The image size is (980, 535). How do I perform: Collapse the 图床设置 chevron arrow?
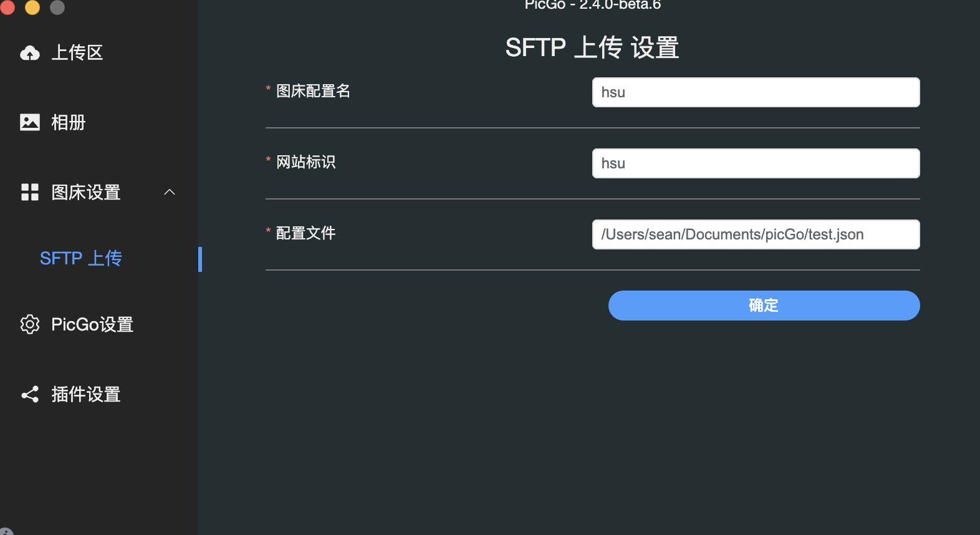170,192
